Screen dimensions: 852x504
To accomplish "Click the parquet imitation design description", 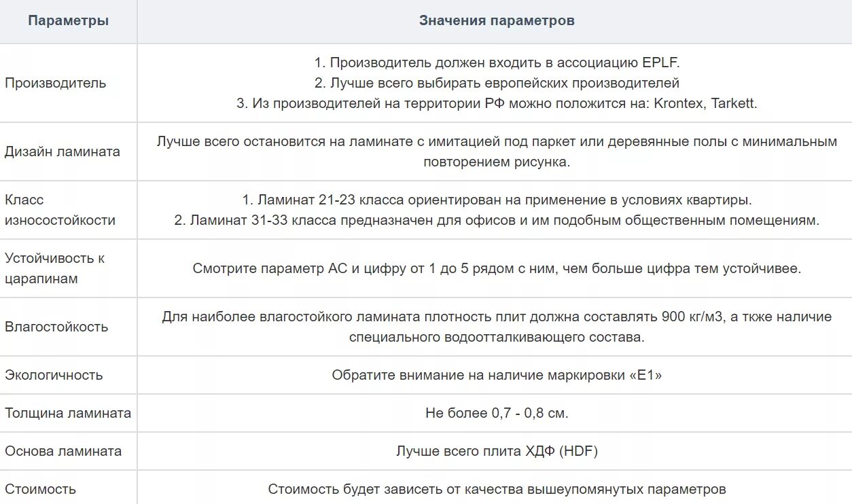I will click(497, 152).
